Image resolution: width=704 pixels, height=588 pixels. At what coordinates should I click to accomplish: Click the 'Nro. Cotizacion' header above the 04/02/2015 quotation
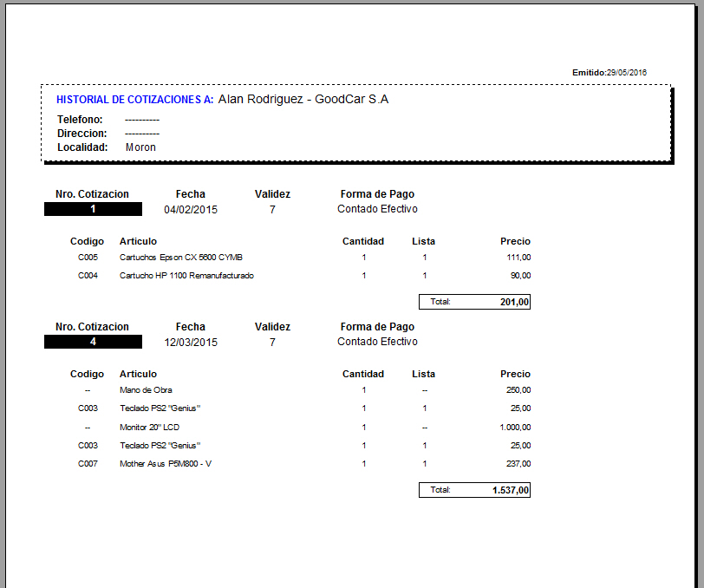click(x=92, y=194)
